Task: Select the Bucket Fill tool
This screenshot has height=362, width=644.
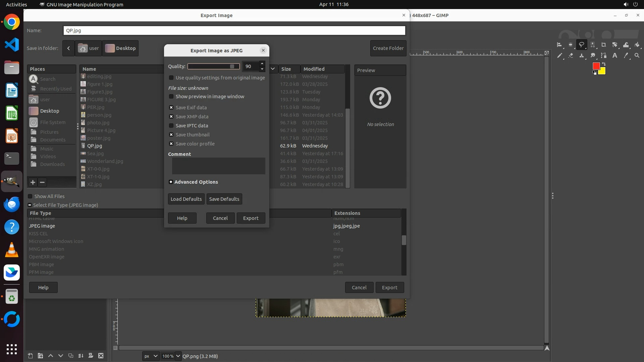Action: [x=637, y=45]
